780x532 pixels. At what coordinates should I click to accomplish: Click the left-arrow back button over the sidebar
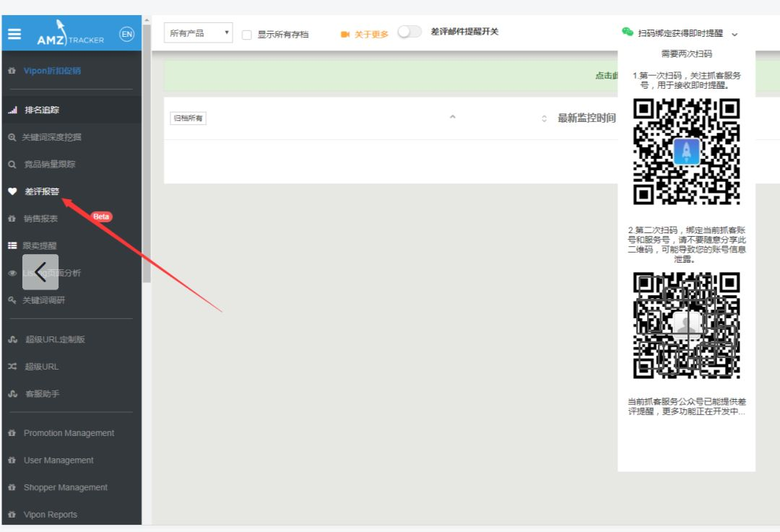click(40, 272)
